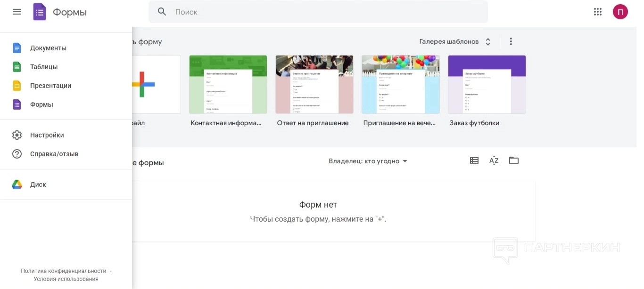This screenshot has height=289, width=644.
Task: Open Документы from side menu
Action: tap(66, 48)
